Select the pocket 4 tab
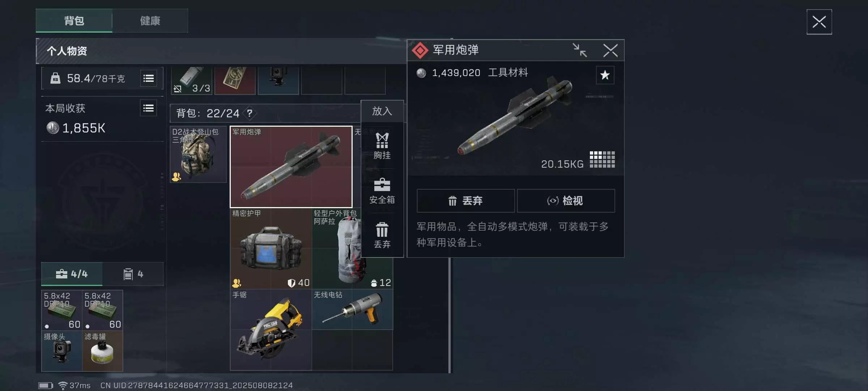This screenshot has height=391, width=868. coord(133,274)
